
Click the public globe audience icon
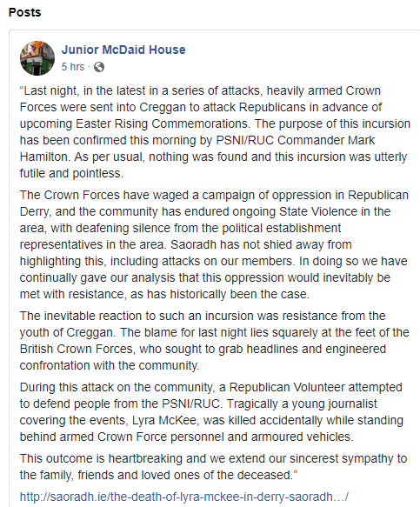(99, 67)
